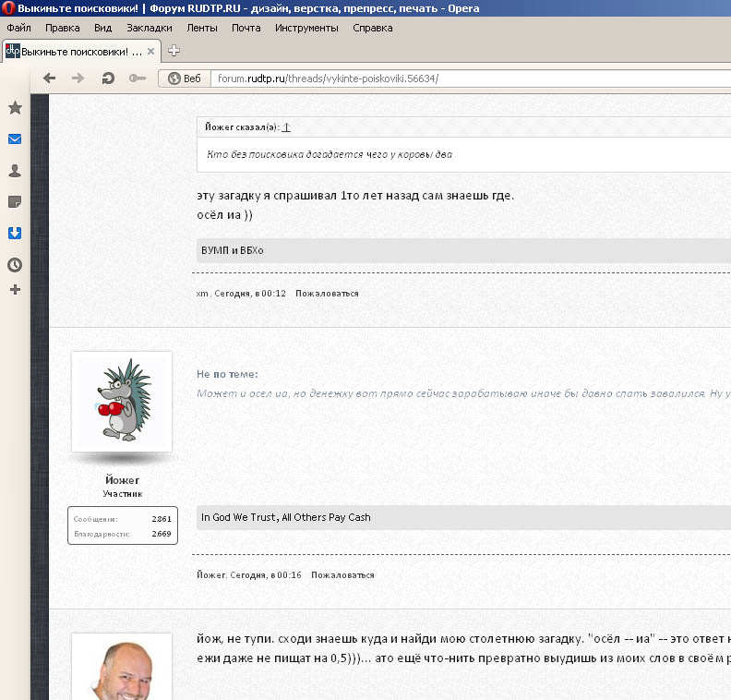Open the Почта menu
Image resolution: width=731 pixels, height=700 pixels.
tap(246, 28)
